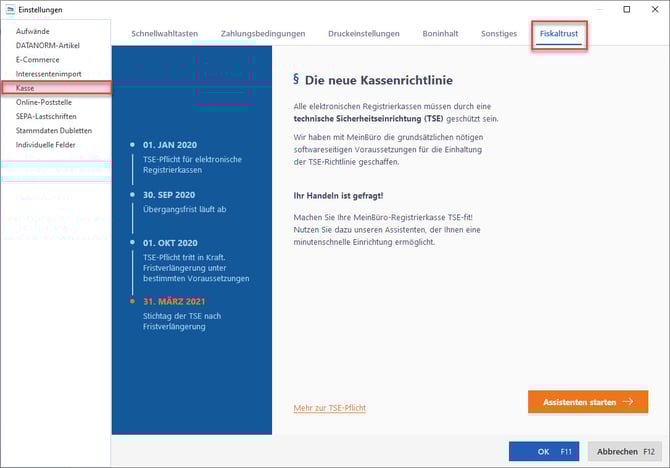670x468 pixels.
Task: Select the Boninhalt tab
Action: pos(439,34)
